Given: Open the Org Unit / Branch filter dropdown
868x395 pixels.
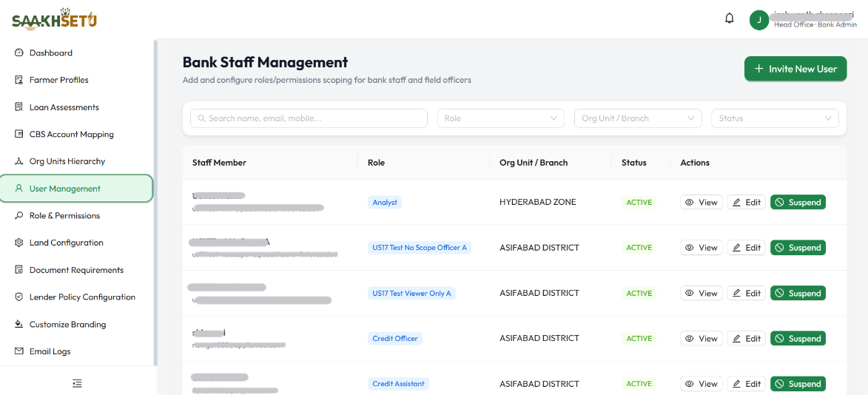Looking at the screenshot, I should click(638, 118).
